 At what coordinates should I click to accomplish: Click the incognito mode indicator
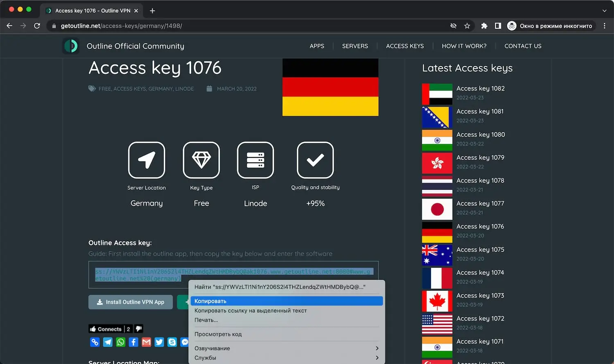(551, 26)
